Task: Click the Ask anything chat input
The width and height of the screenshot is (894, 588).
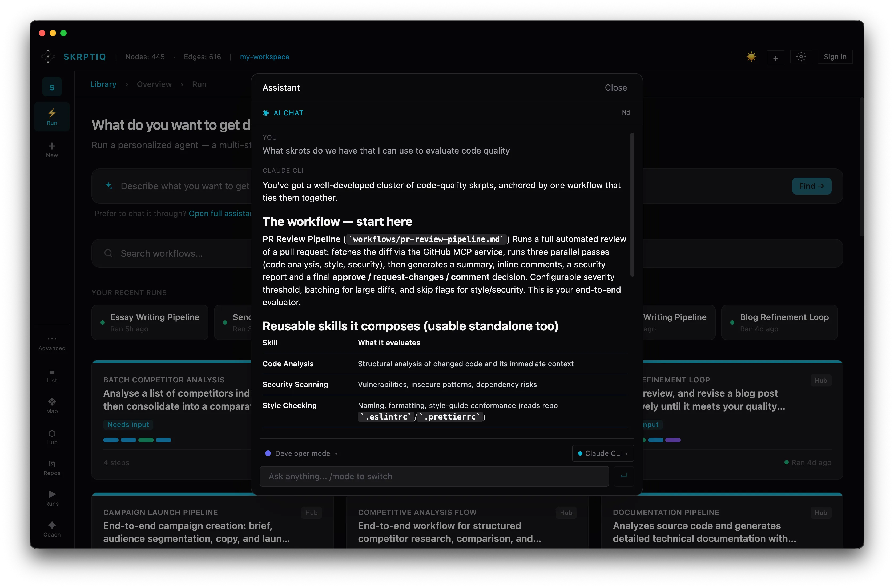Action: tap(434, 476)
